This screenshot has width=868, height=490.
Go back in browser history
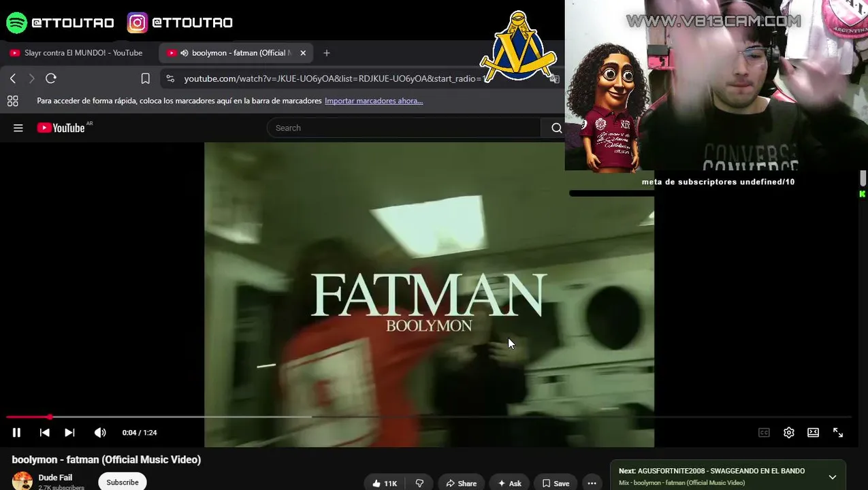pyautogui.click(x=13, y=78)
